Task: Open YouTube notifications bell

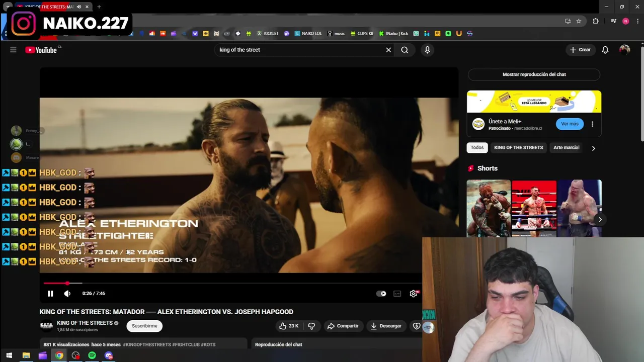Action: click(605, 50)
